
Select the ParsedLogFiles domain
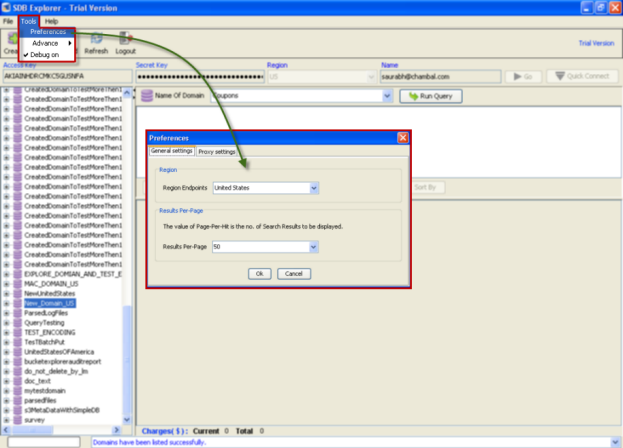46,313
